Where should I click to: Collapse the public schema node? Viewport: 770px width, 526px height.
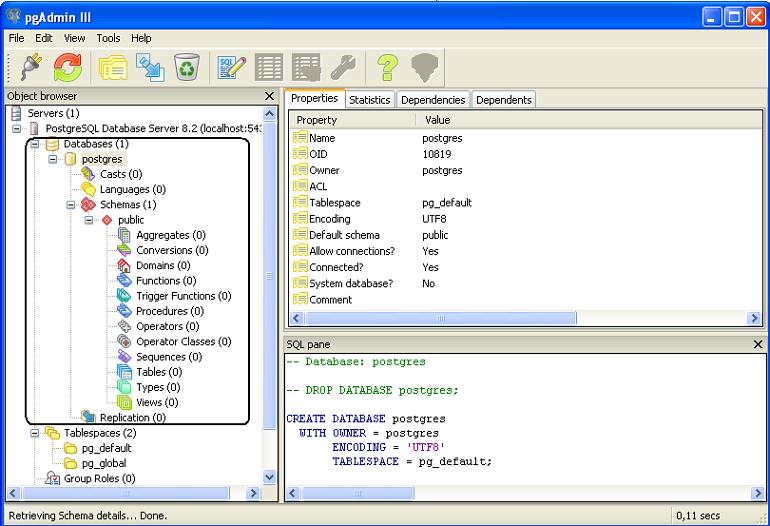[x=89, y=220]
